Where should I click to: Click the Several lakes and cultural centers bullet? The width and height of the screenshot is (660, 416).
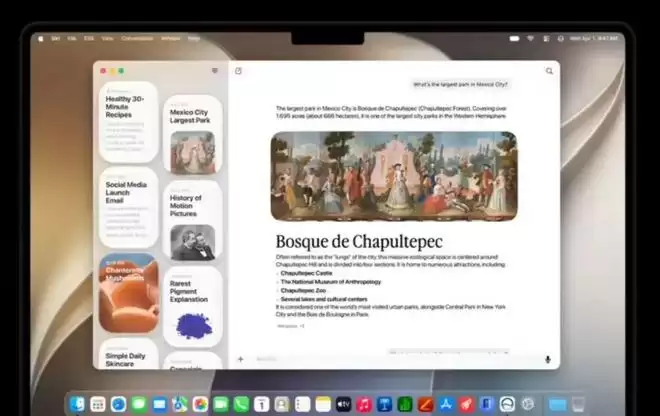(x=324, y=299)
